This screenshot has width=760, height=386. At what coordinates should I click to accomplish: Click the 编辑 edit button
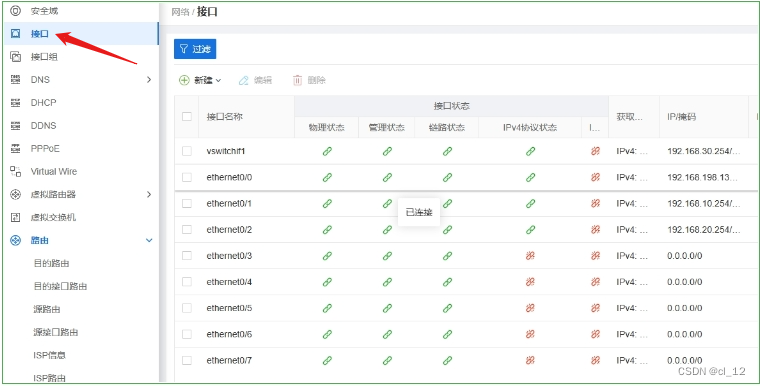pos(255,80)
